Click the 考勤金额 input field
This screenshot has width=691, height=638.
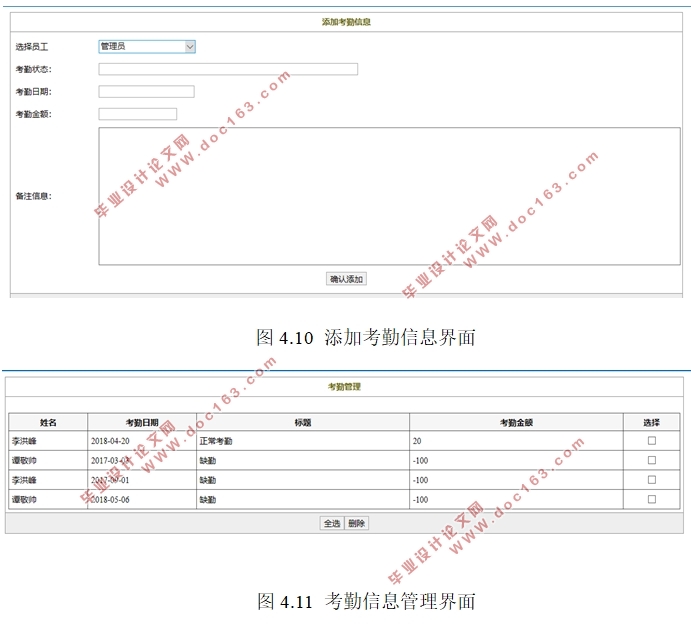coord(137,114)
